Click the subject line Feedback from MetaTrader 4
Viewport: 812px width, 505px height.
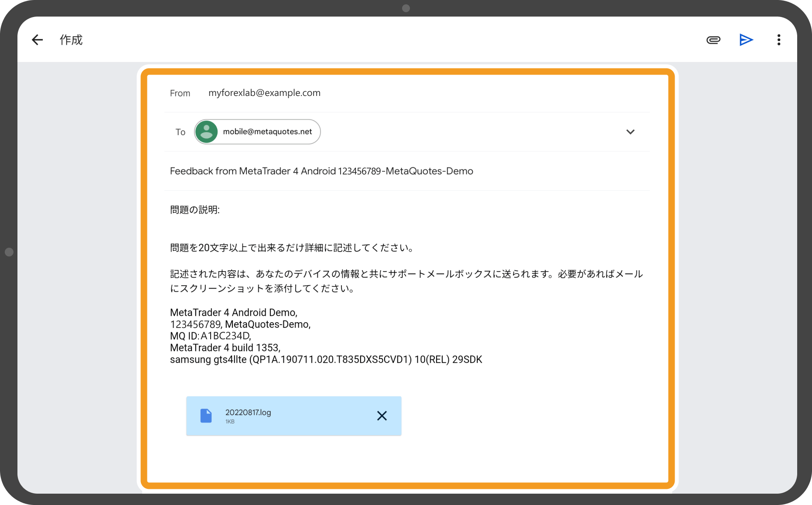pos(321,171)
